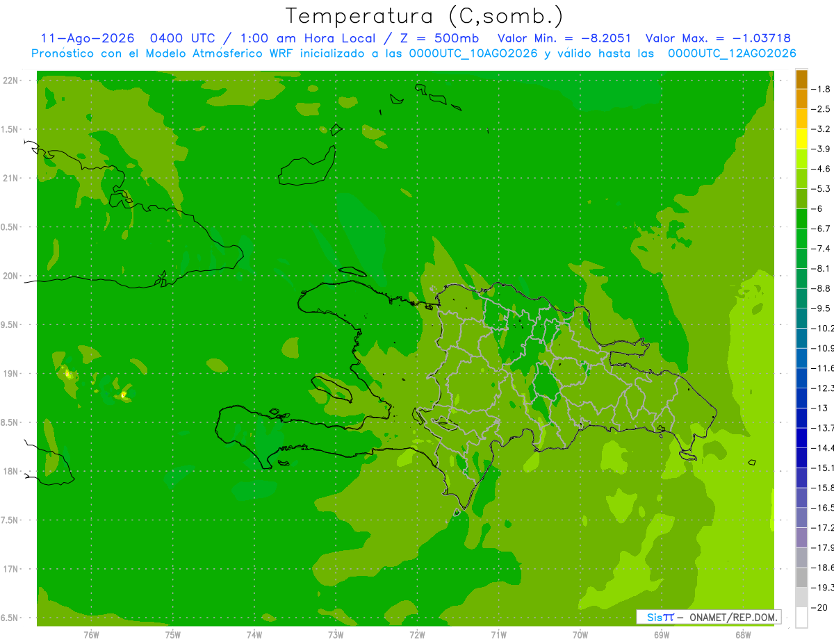834x644 pixels.
Task: Click the title "Temperatura (C,somb.)"
Action: [424, 16]
